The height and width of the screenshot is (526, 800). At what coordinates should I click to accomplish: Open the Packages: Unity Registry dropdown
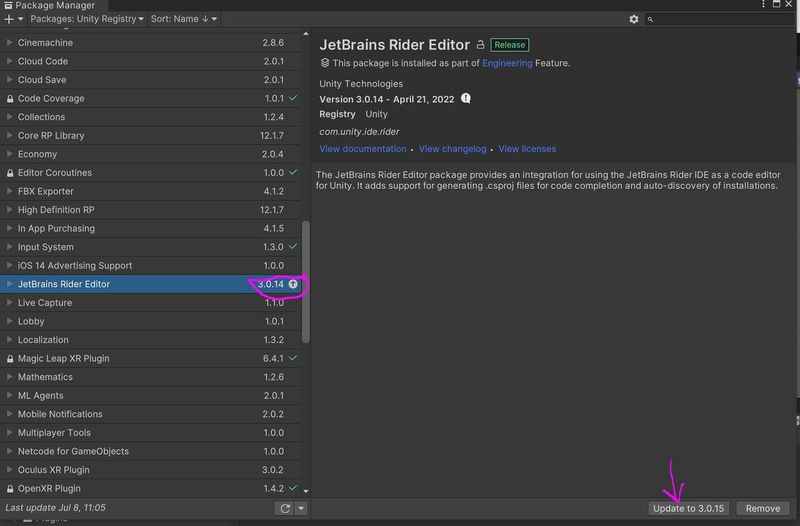pyautogui.click(x=87, y=19)
